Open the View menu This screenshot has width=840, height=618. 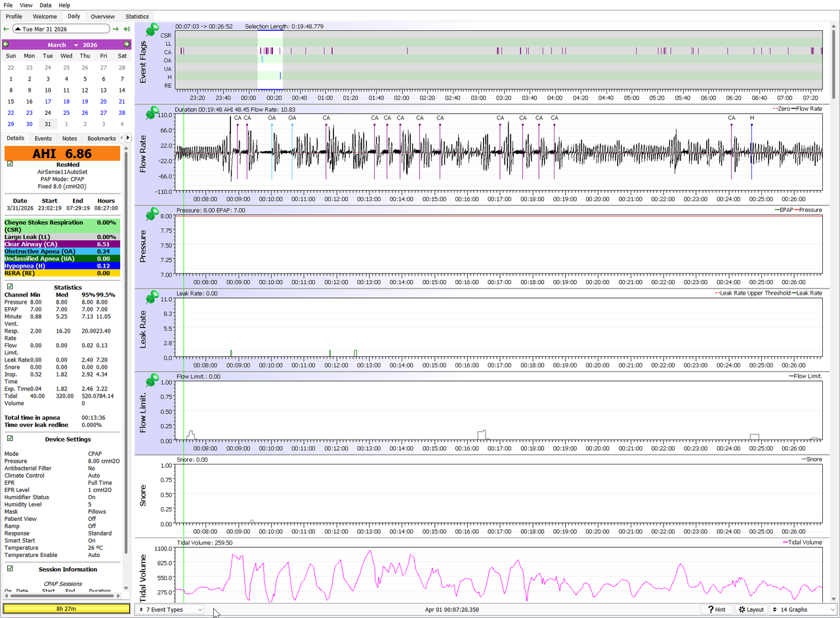click(26, 5)
